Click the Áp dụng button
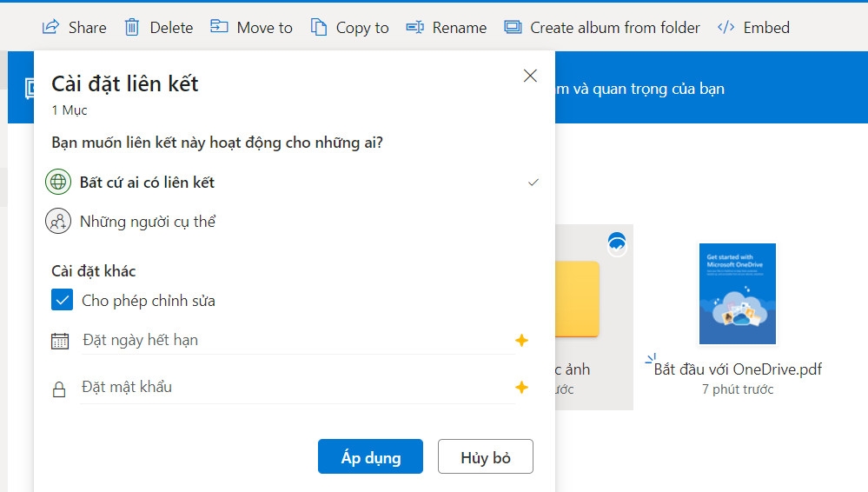The height and width of the screenshot is (492, 868). pyautogui.click(x=370, y=456)
